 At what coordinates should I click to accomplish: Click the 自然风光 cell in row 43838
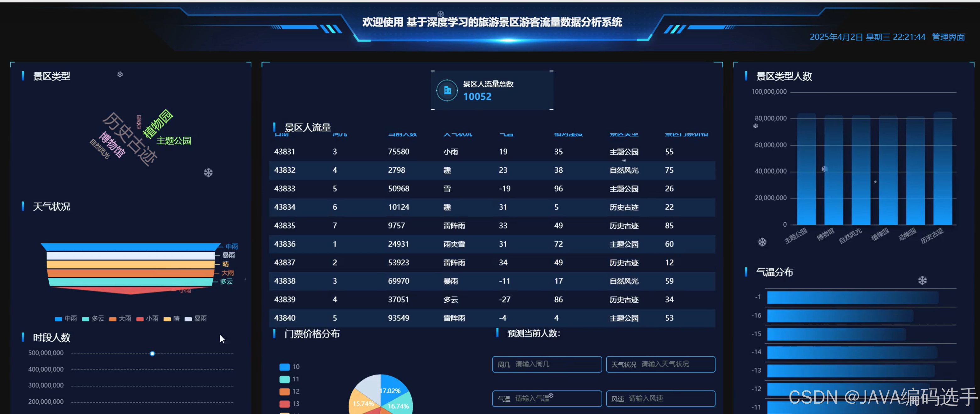624,281
